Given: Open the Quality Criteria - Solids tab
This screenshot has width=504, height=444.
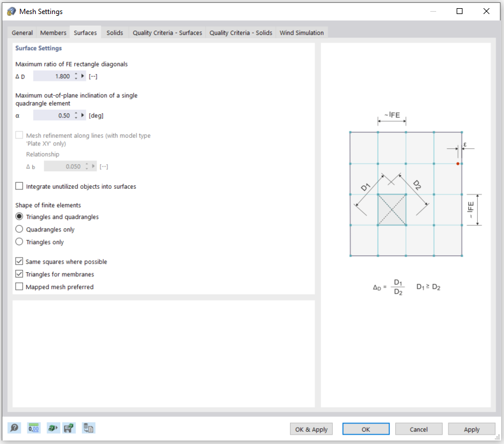Looking at the screenshot, I should 240,33.
